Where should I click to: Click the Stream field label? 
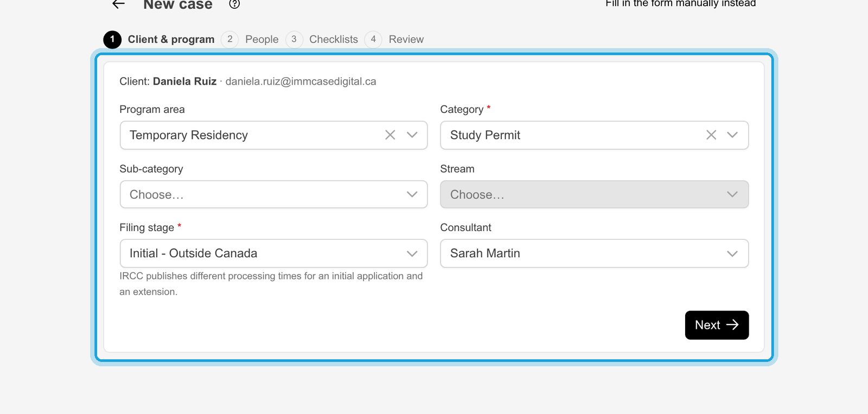[x=457, y=169]
